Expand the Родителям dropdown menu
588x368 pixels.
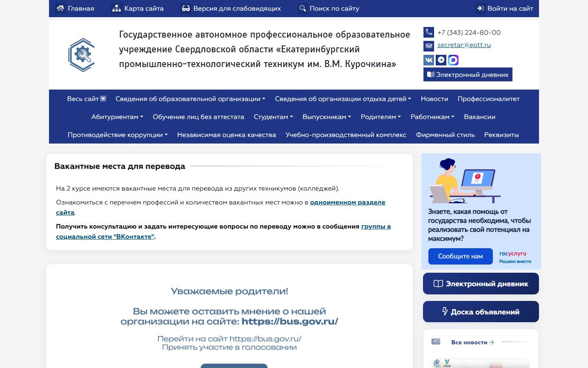381,117
